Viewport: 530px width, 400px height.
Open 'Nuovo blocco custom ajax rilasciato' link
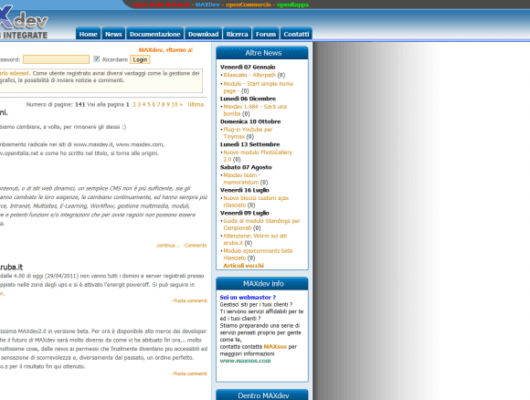(256, 202)
